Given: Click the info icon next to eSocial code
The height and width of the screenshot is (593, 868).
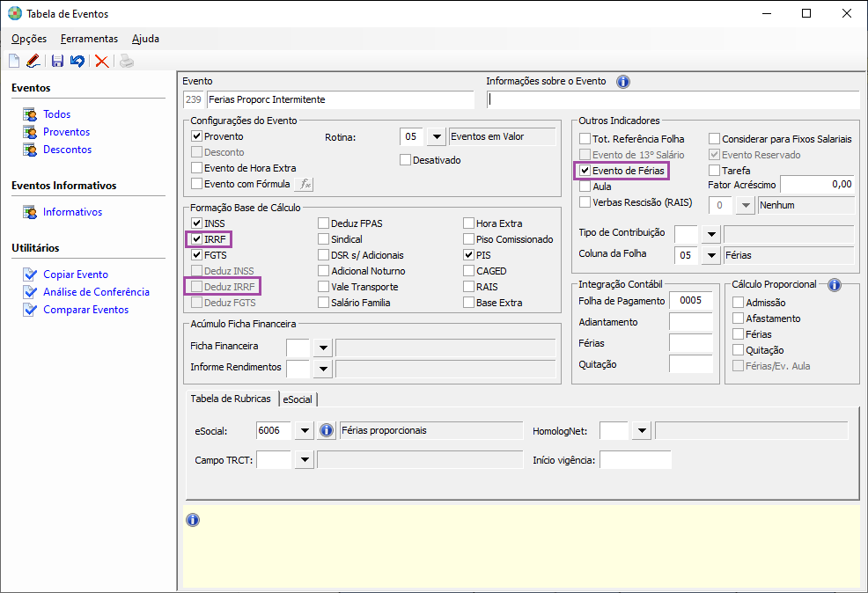Looking at the screenshot, I should click(327, 430).
